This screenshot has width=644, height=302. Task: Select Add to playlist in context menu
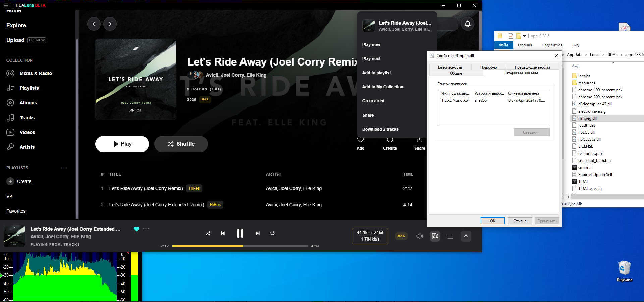(x=376, y=73)
